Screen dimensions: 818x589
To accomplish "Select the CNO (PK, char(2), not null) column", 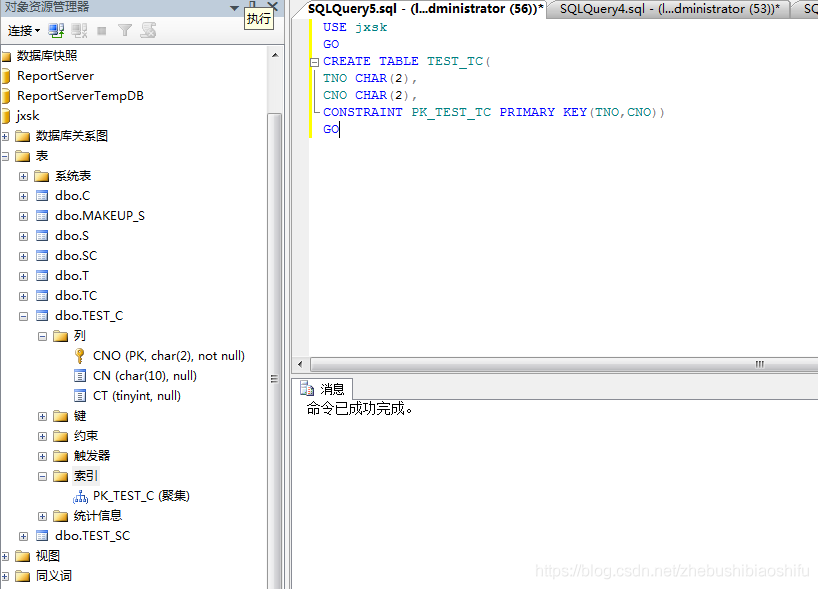I will pos(169,356).
